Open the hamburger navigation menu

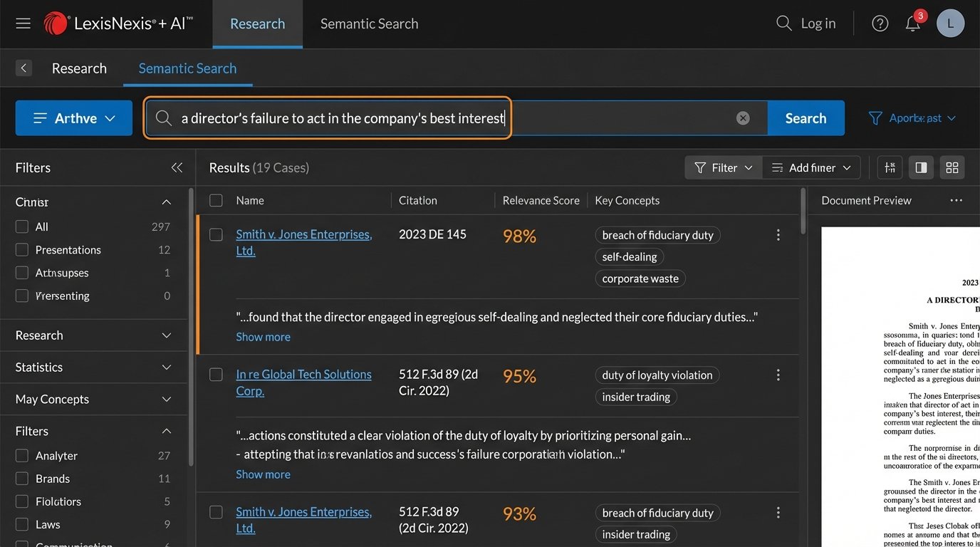pyautogui.click(x=24, y=24)
